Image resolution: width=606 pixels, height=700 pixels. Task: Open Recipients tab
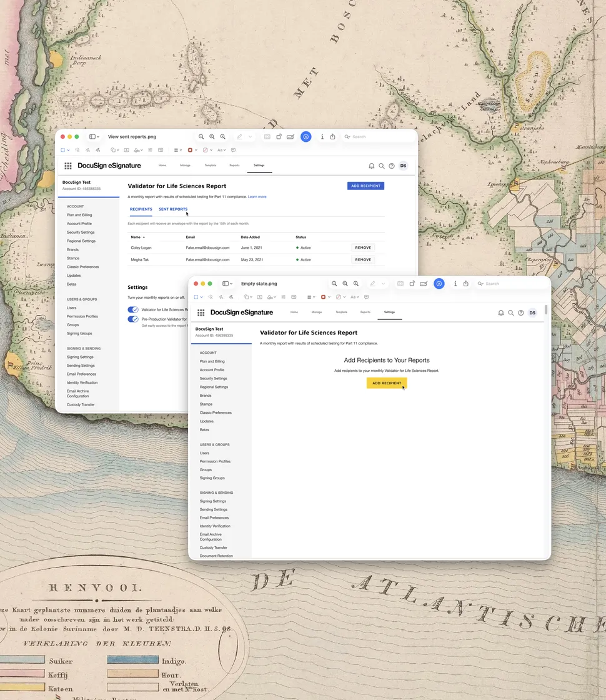pos(141,209)
